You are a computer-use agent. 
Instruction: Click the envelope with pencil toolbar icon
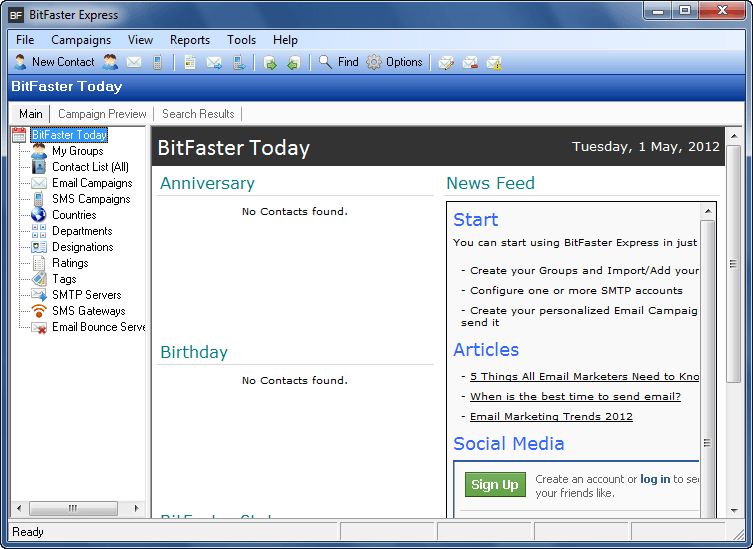446,62
